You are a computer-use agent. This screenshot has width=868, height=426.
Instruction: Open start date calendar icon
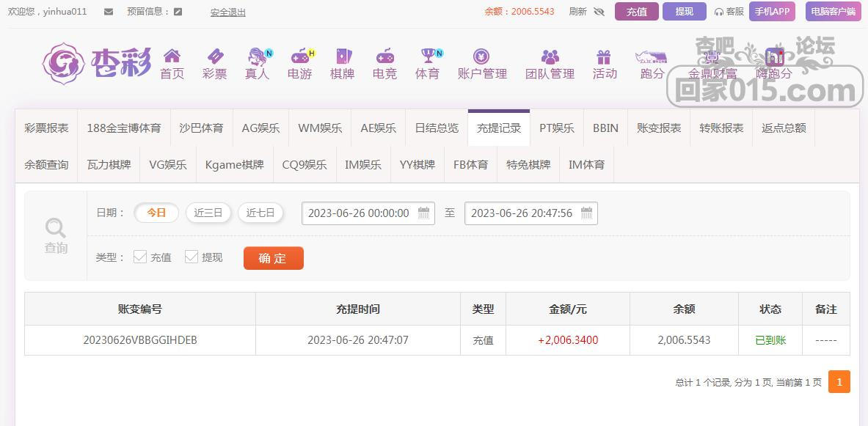423,213
